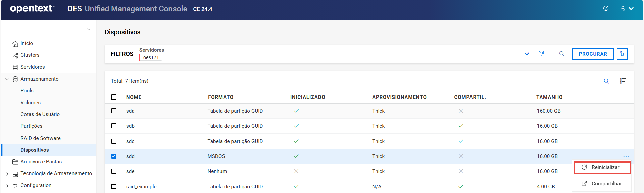Choose Compartilhar from the context menu
The image size is (644, 193).
pyautogui.click(x=602, y=184)
